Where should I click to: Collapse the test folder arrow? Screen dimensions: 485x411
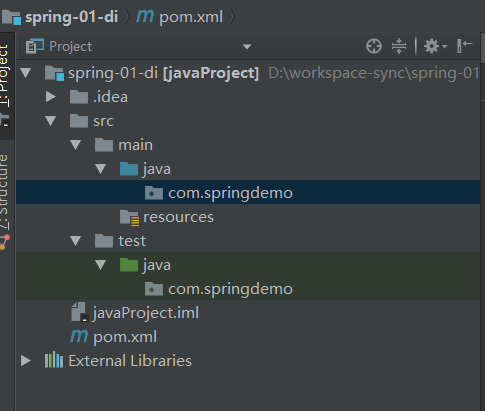pos(76,241)
